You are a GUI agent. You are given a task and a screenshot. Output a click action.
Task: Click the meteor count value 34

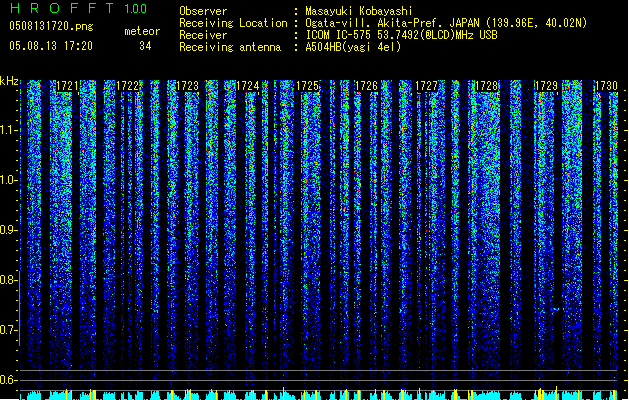point(145,46)
